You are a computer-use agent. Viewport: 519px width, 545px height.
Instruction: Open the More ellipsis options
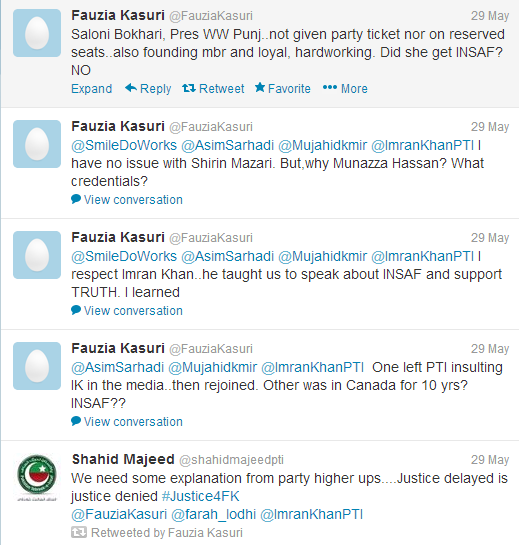345,89
